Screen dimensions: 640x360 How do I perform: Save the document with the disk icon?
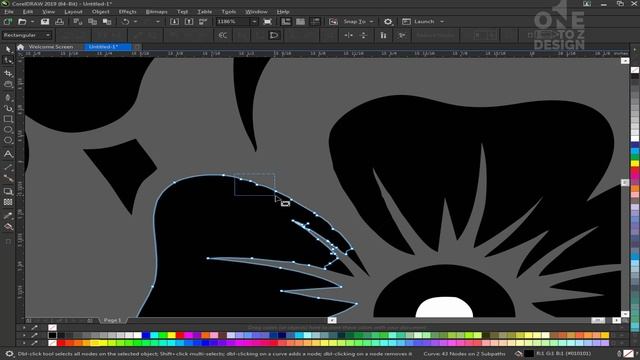click(45, 22)
